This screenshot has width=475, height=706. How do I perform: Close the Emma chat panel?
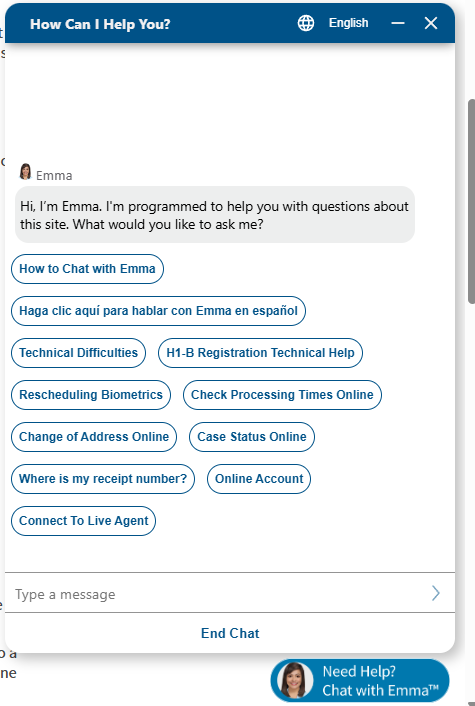pos(431,23)
